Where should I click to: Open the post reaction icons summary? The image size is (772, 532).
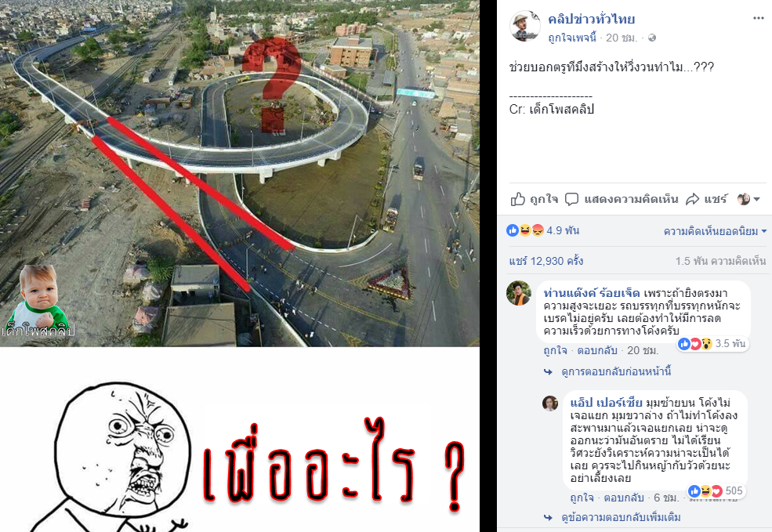point(525,230)
